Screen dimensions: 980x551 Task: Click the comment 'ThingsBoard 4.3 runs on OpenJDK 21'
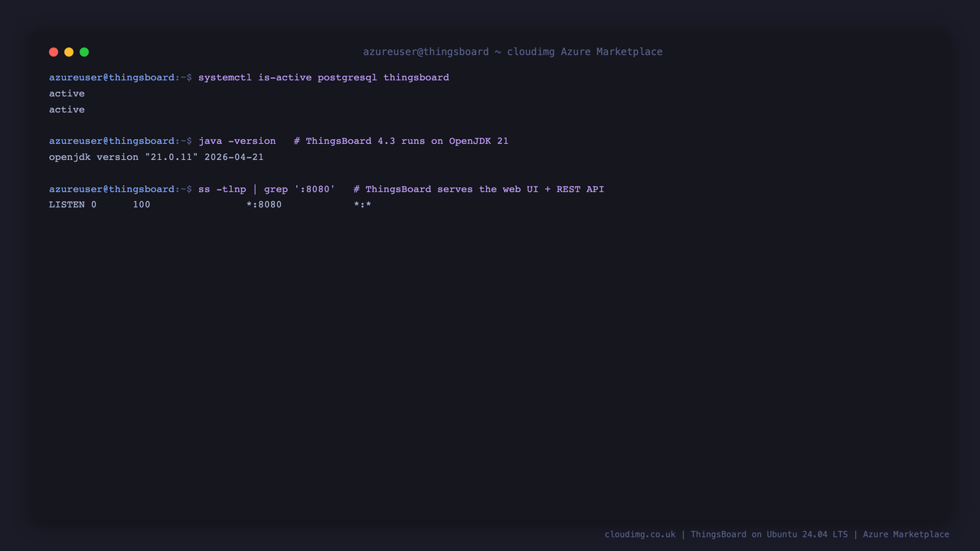(407, 141)
